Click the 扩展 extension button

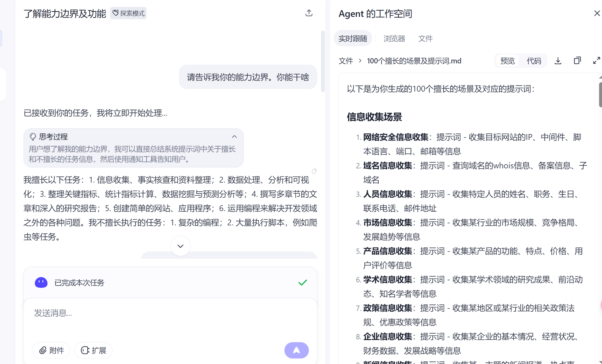(93, 350)
